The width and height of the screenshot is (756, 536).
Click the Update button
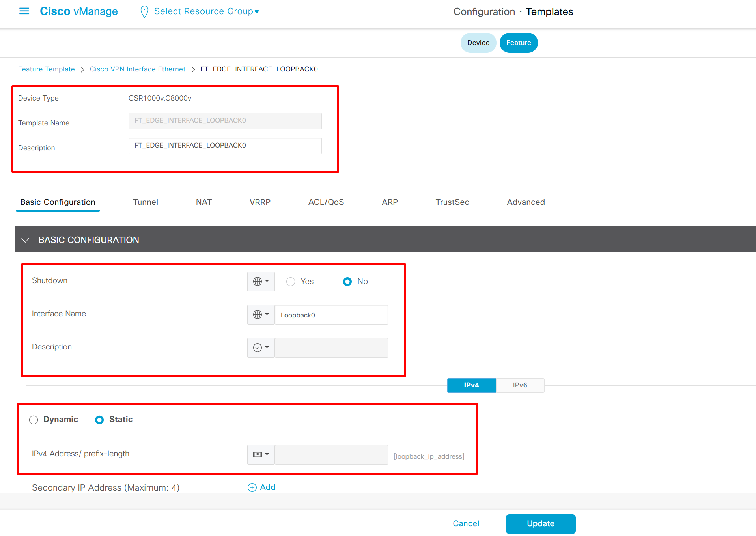pos(540,524)
